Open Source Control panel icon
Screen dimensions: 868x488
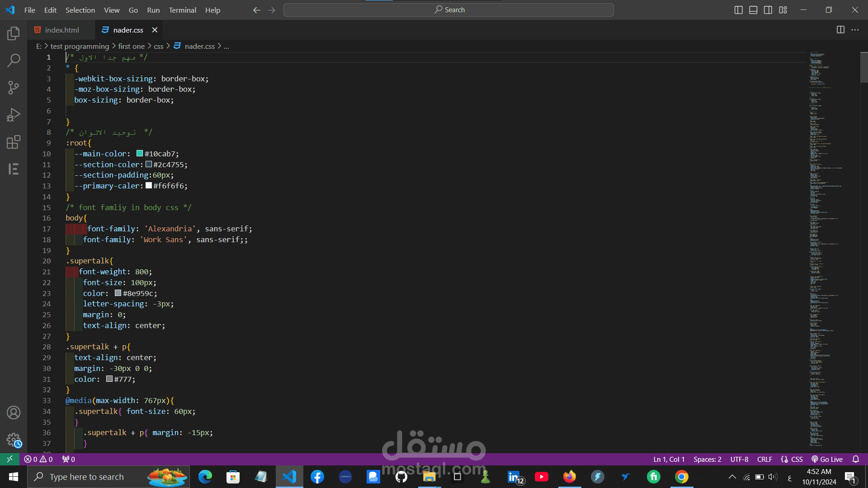pyautogui.click(x=14, y=87)
